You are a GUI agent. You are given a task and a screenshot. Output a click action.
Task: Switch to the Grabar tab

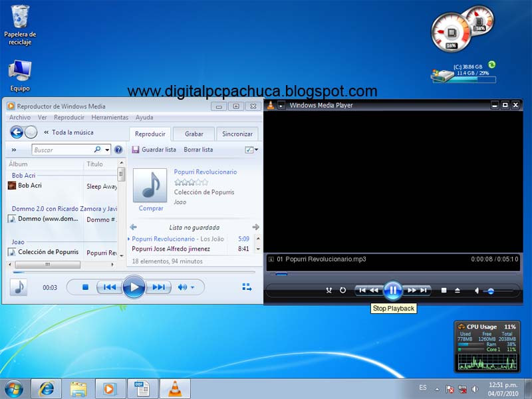point(194,134)
